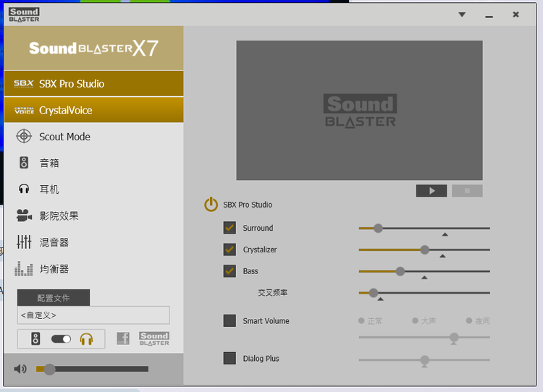The height and width of the screenshot is (392, 543).
Task: Toggle the speaker/headphone output switch
Action: 62,338
